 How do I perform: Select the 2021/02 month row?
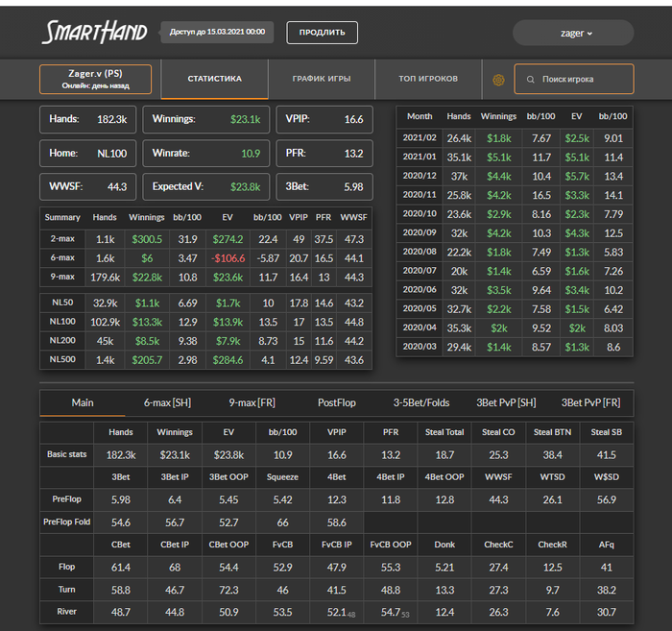click(515, 138)
